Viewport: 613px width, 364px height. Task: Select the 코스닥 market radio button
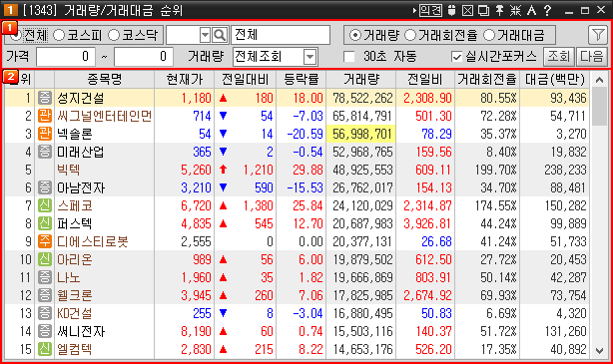(114, 35)
